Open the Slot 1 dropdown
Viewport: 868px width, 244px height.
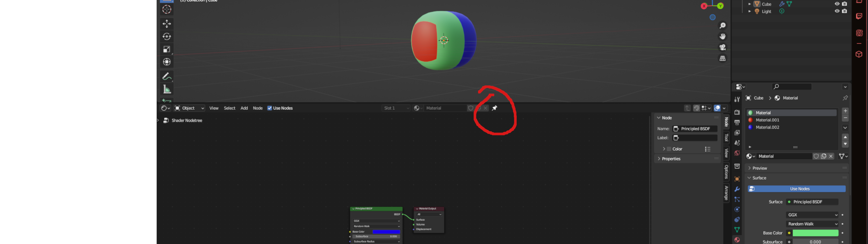click(x=396, y=108)
